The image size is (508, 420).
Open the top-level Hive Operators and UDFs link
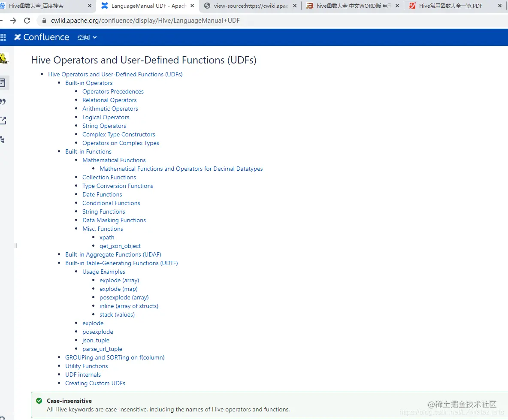pyautogui.click(x=115, y=75)
